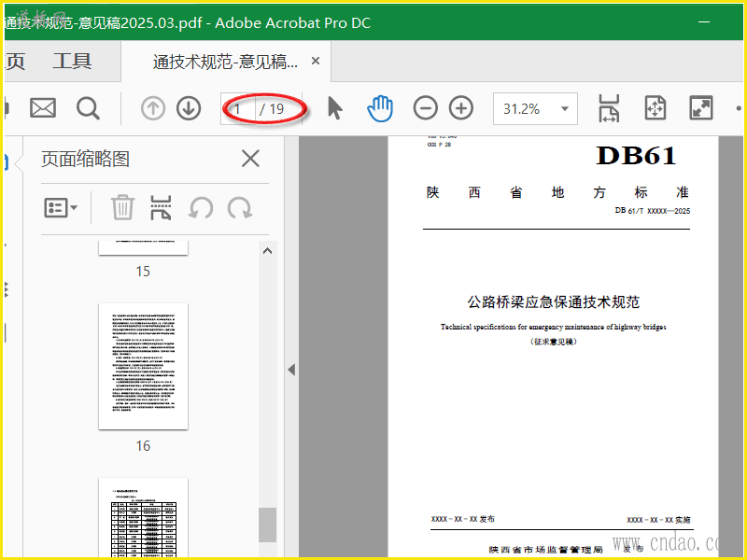Select page 16 thumbnail
This screenshot has width=747, height=560.
(x=144, y=366)
